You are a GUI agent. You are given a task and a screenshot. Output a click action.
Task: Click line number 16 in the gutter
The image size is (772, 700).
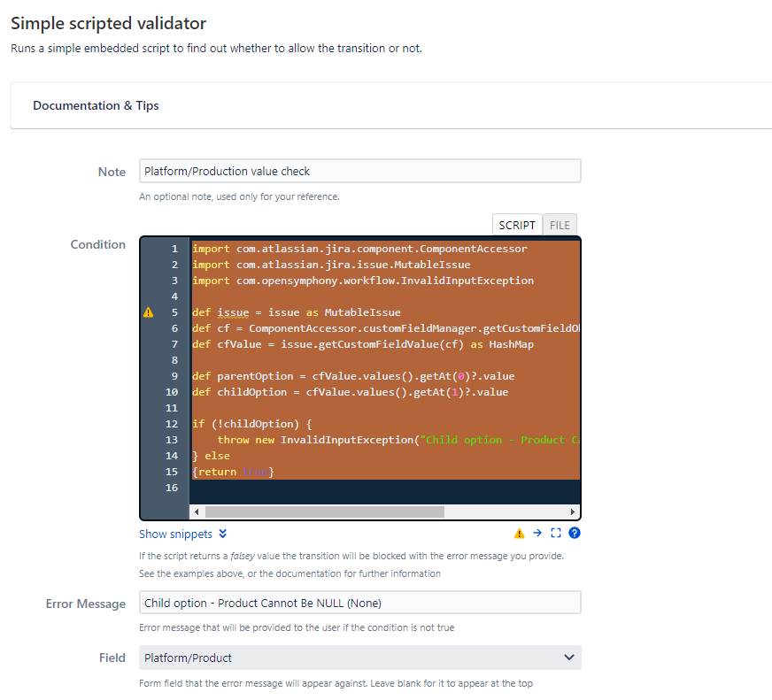click(172, 488)
